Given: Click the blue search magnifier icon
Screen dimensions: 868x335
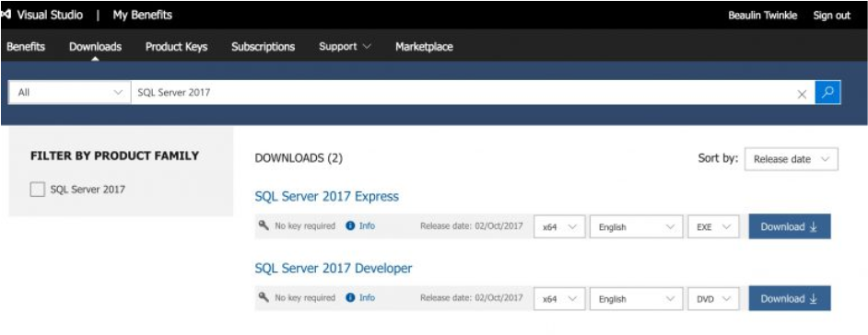Looking at the screenshot, I should coord(827,92).
